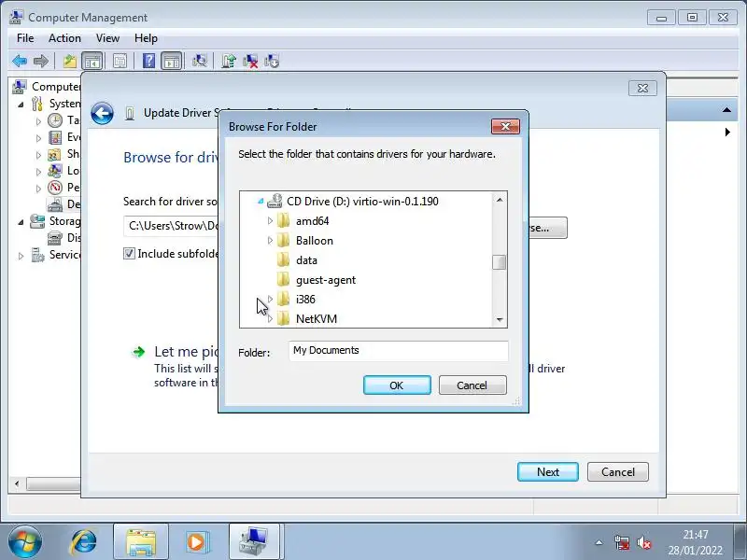Open the Help menu
The width and height of the screenshot is (747, 560).
146,38
